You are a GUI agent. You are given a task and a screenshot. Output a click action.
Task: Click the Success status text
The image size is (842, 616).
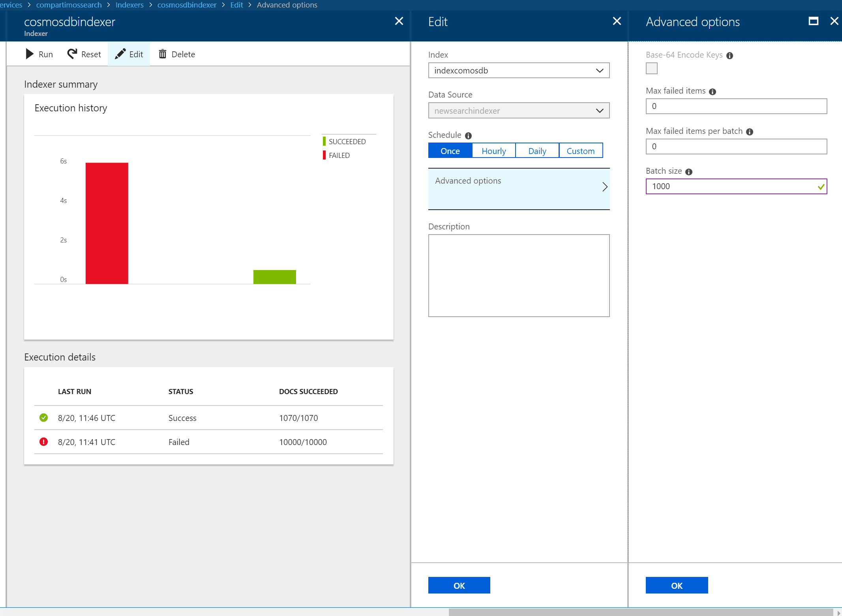pyautogui.click(x=182, y=418)
